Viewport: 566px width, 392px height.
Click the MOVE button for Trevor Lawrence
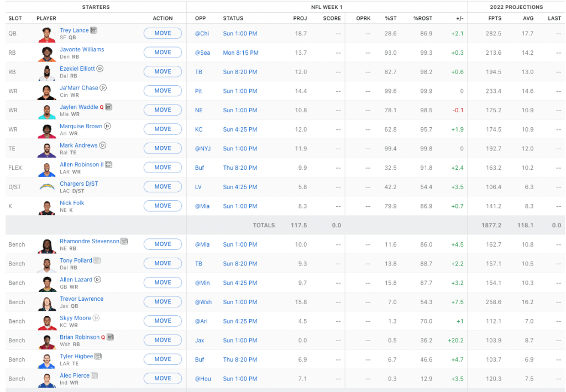[x=163, y=302]
